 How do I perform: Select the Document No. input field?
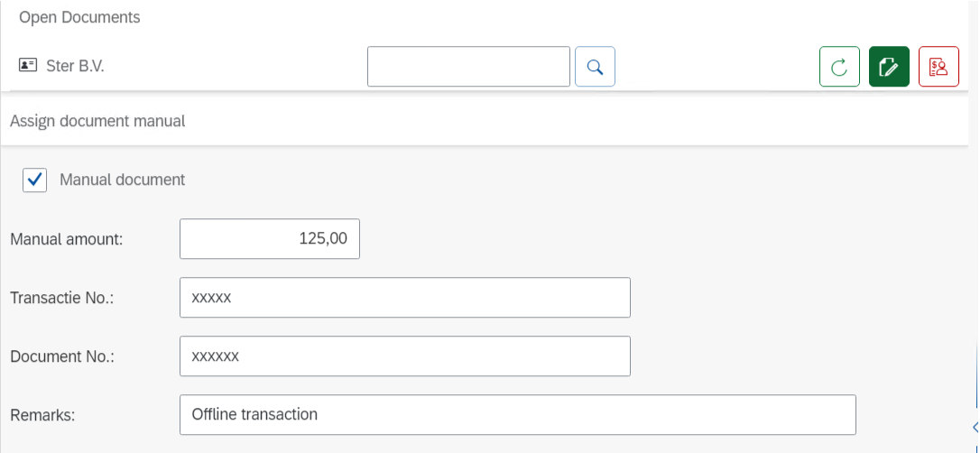coord(404,356)
